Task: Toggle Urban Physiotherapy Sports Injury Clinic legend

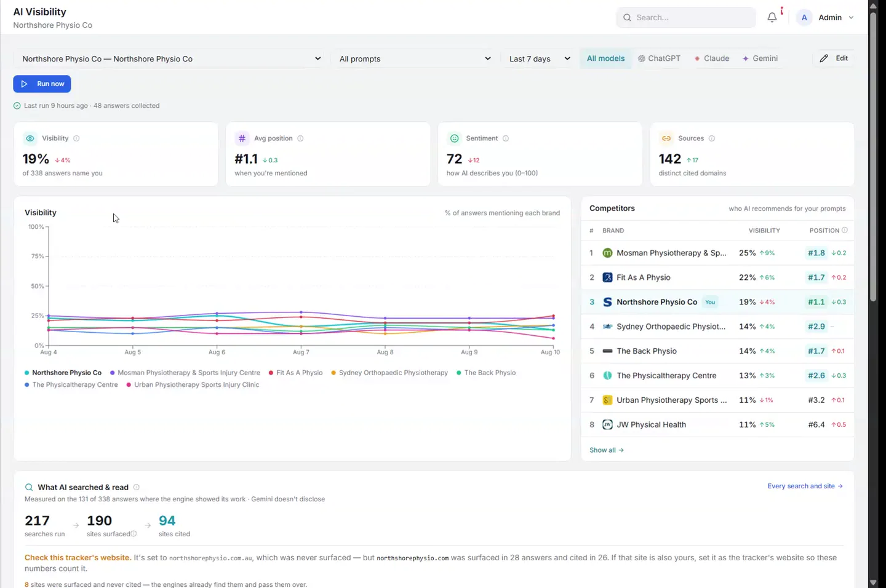Action: click(x=193, y=385)
